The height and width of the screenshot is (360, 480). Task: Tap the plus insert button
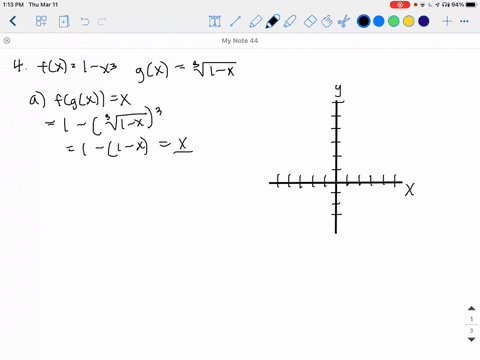point(447,21)
